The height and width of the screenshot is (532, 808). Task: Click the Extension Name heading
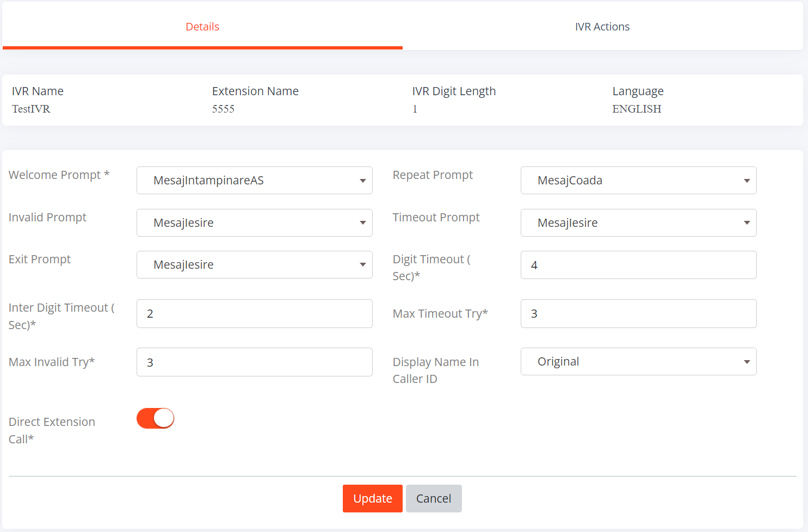point(255,91)
